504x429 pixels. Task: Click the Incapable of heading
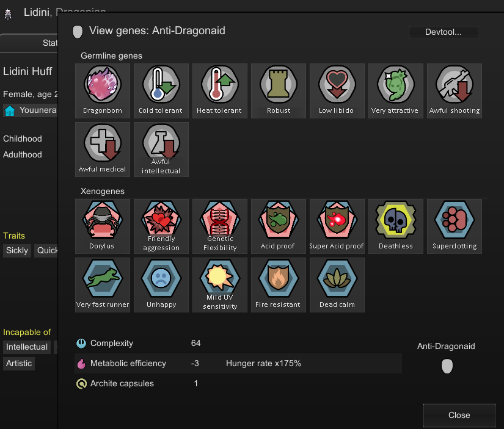pos(27,332)
